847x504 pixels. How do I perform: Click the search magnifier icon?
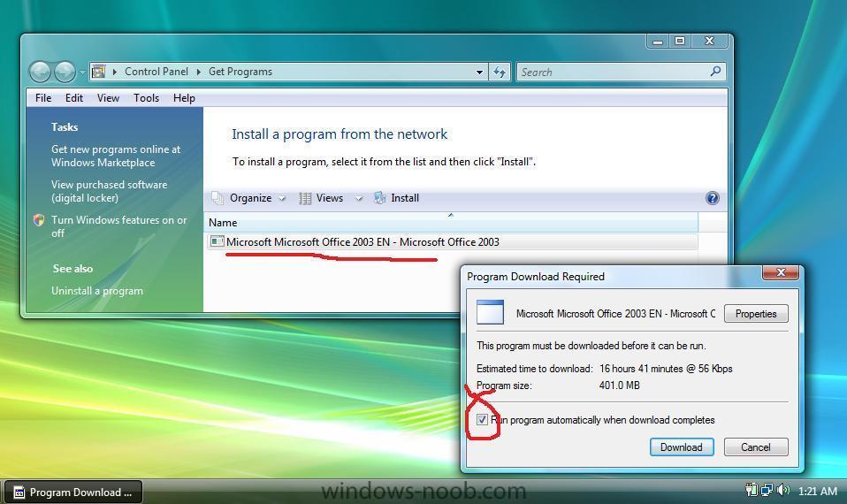point(716,72)
